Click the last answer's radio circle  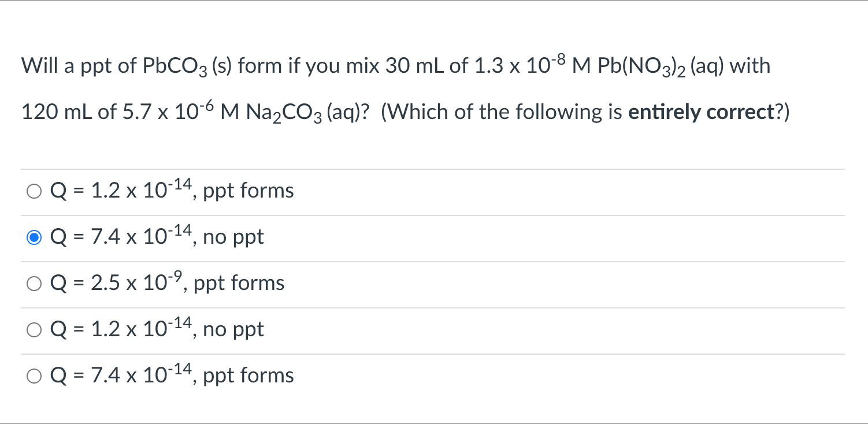(34, 375)
